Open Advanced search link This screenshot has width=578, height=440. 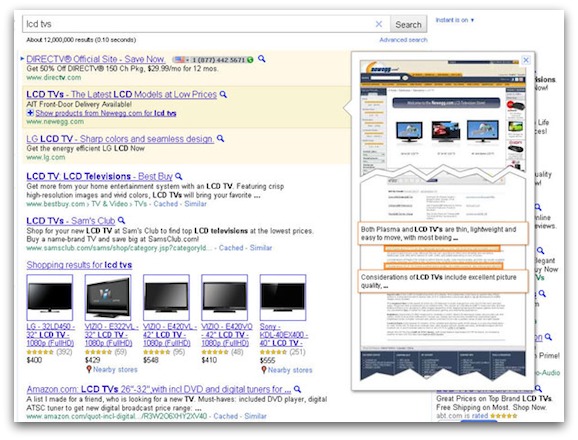403,40
